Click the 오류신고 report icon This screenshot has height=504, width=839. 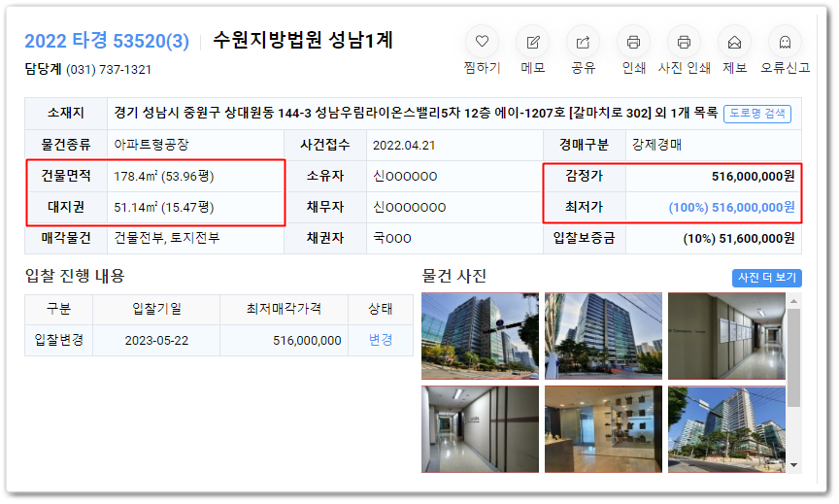coord(785,42)
